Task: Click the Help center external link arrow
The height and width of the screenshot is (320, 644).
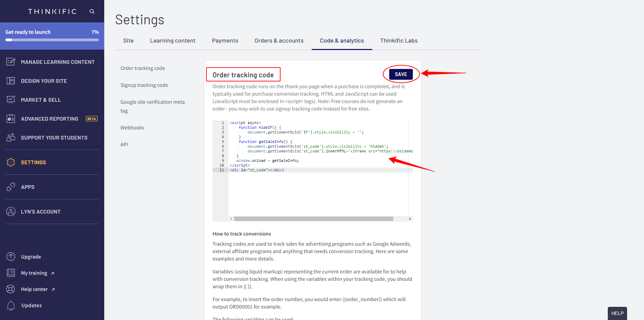Action: [53, 290]
